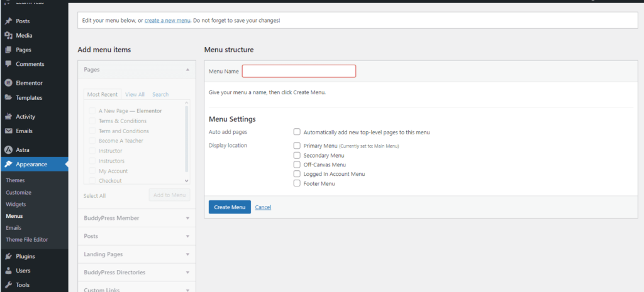Tick the Footer Menu checkbox
Image resolution: width=644 pixels, height=292 pixels.
point(297,183)
